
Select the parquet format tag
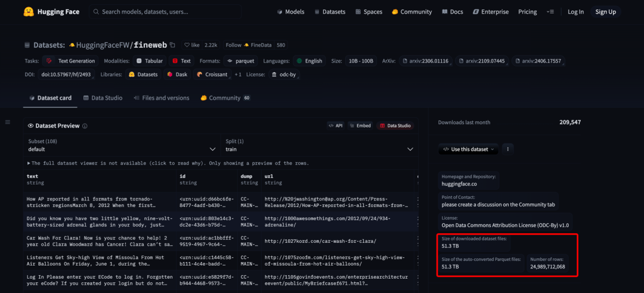241,61
